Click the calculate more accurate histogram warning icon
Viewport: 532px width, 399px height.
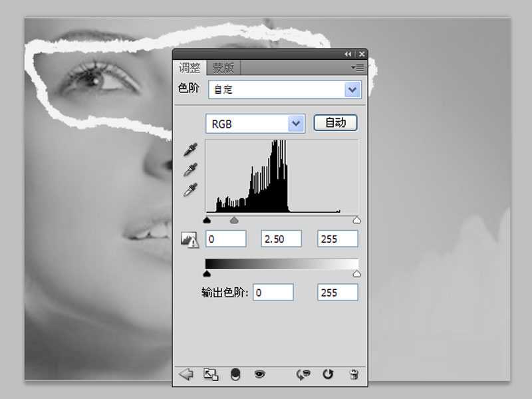(190, 238)
